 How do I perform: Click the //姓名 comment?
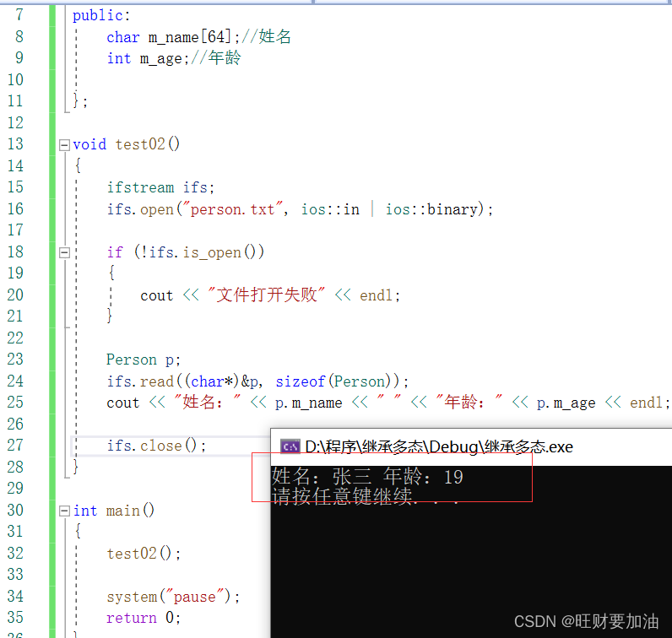point(267,36)
